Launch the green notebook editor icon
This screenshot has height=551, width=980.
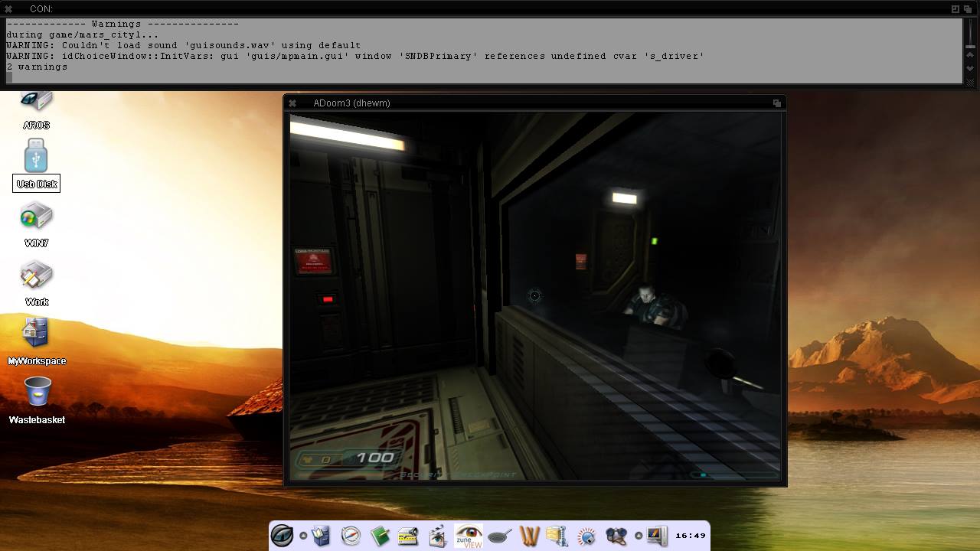pos(380,536)
